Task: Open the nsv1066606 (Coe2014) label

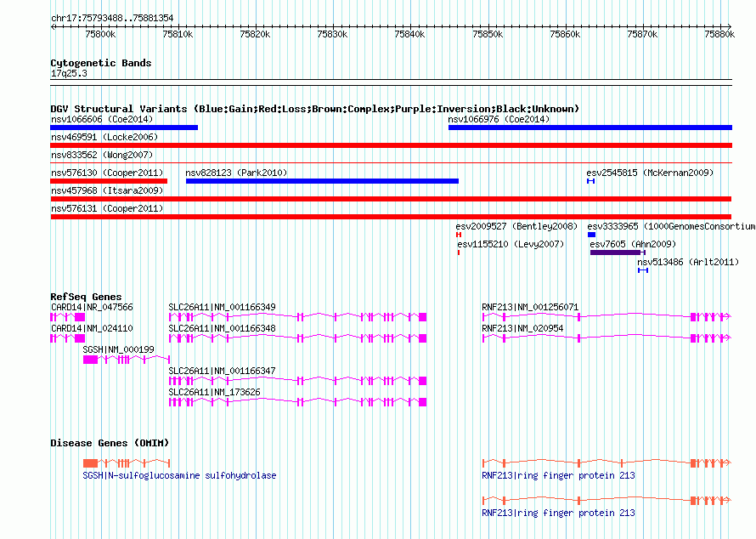Action: 102,119
